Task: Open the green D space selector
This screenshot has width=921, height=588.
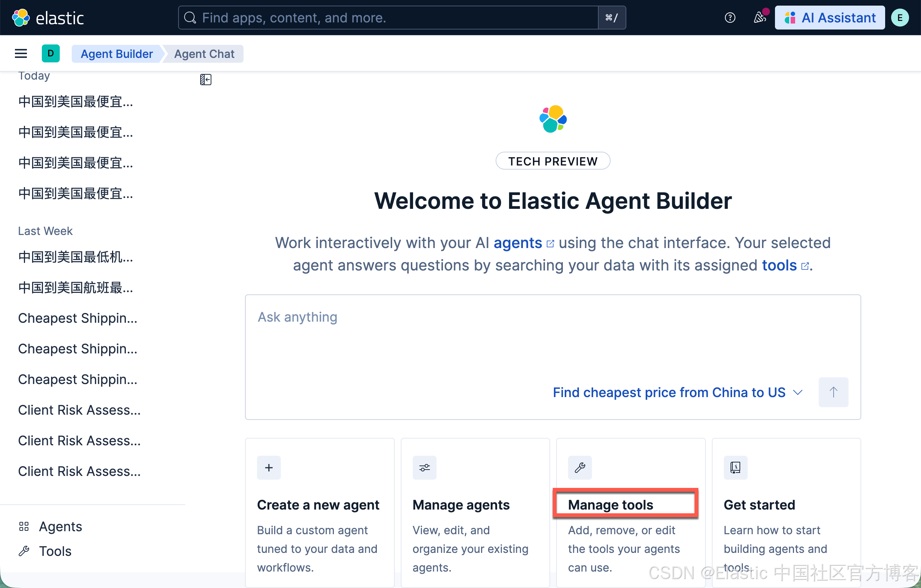Action: (50, 53)
